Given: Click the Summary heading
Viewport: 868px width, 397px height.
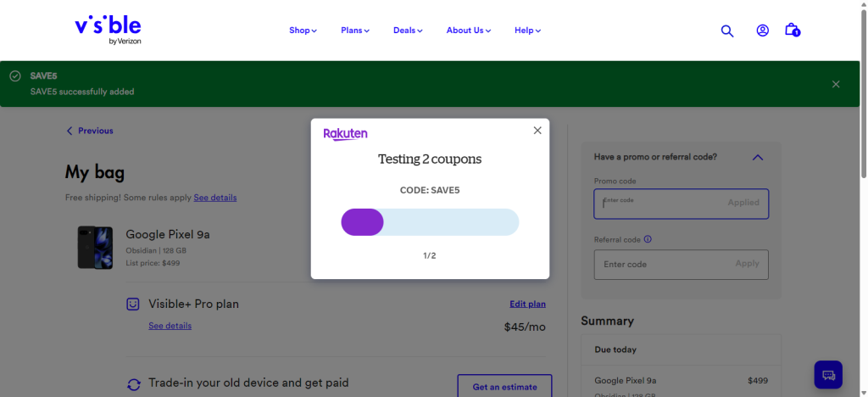Looking at the screenshot, I should (x=607, y=322).
